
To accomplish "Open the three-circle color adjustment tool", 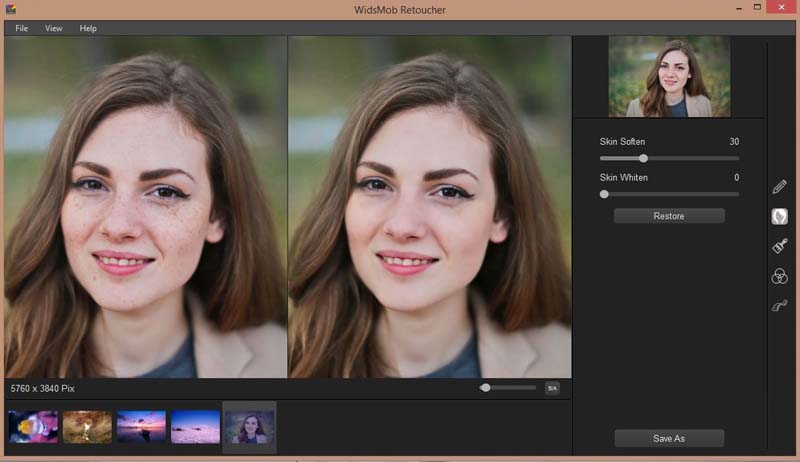I will [x=779, y=277].
